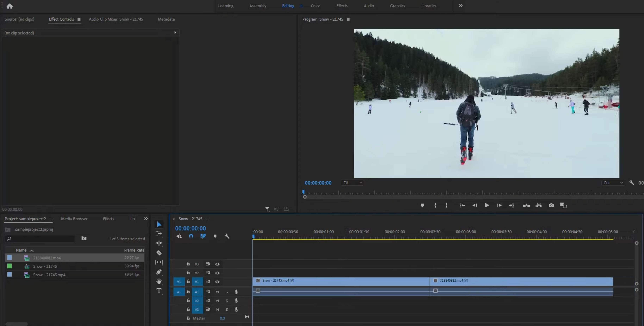Click the Home icon

point(10,6)
